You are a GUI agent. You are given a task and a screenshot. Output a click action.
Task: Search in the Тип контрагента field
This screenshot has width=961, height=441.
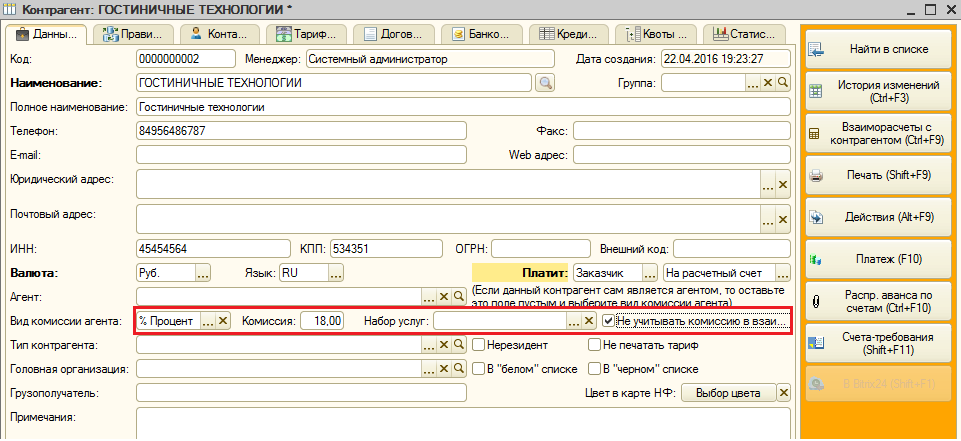[x=459, y=345]
